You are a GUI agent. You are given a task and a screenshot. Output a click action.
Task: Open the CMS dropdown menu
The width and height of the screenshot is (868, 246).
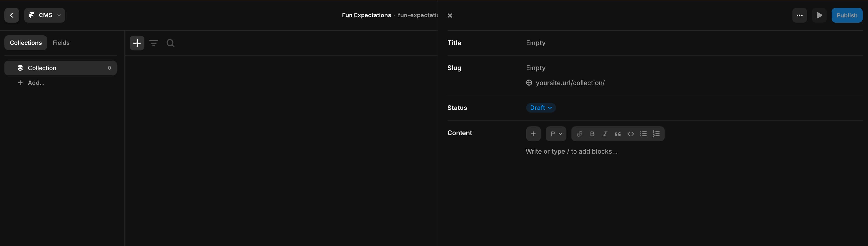click(44, 15)
